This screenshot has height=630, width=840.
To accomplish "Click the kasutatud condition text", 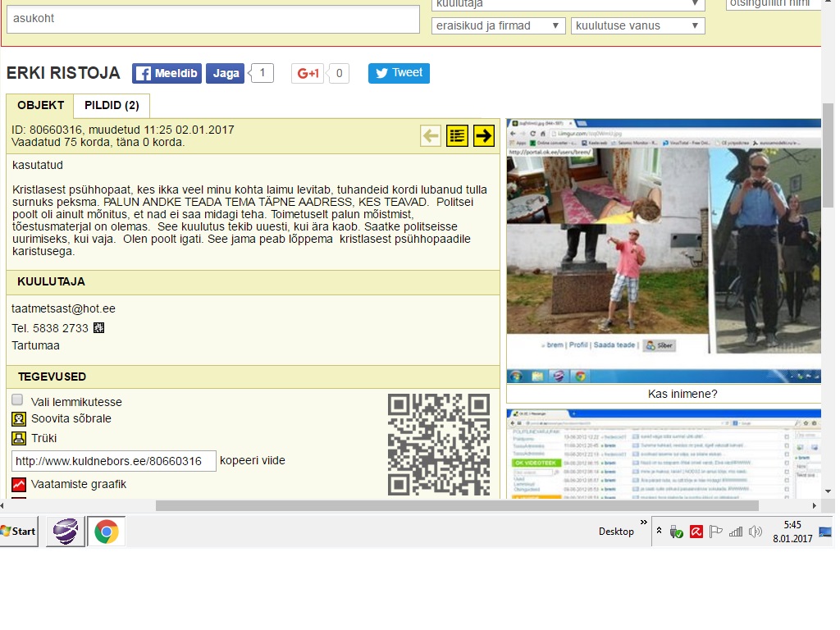I will pyautogui.click(x=38, y=165).
